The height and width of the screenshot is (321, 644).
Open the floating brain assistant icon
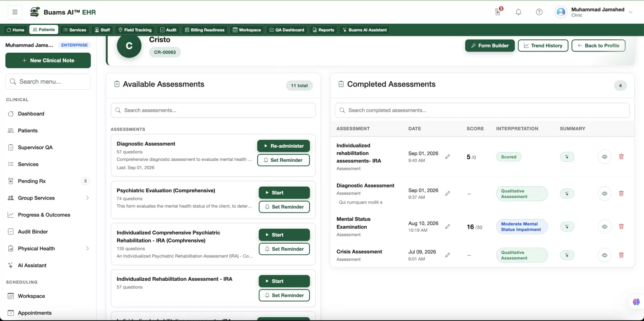(x=636, y=302)
